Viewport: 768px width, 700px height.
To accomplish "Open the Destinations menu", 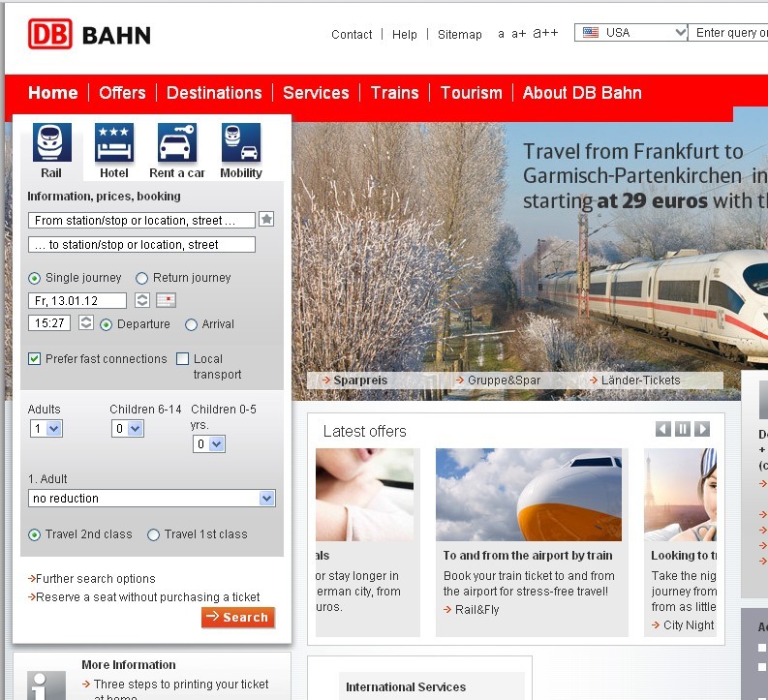I will tap(214, 93).
